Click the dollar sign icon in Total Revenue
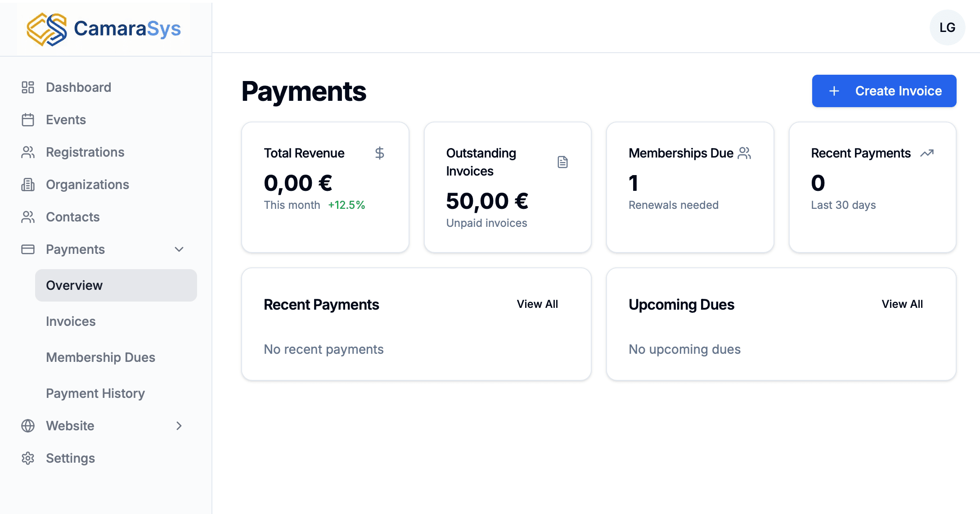 pyautogui.click(x=380, y=153)
